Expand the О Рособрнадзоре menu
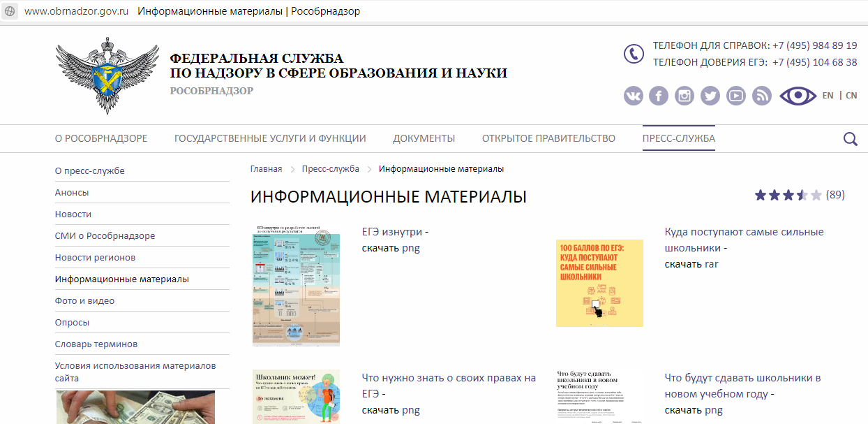 click(x=101, y=138)
